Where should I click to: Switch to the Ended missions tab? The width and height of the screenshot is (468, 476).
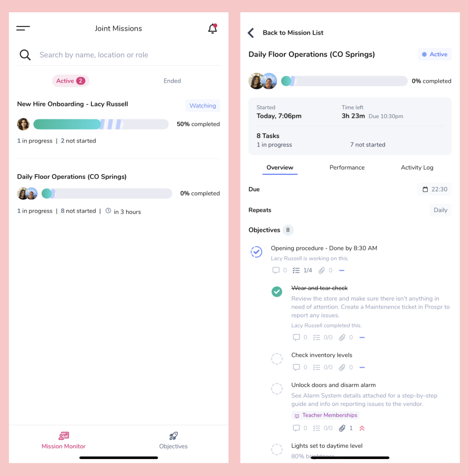[172, 81]
